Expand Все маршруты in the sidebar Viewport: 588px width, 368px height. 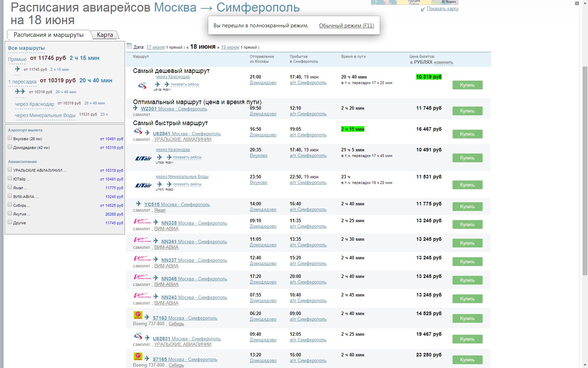(x=26, y=48)
